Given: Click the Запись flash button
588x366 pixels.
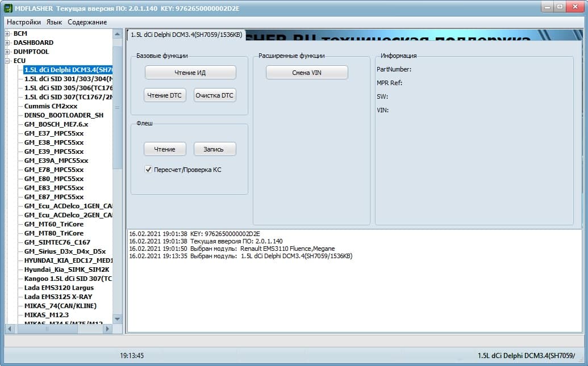Looking at the screenshot, I should point(215,149).
